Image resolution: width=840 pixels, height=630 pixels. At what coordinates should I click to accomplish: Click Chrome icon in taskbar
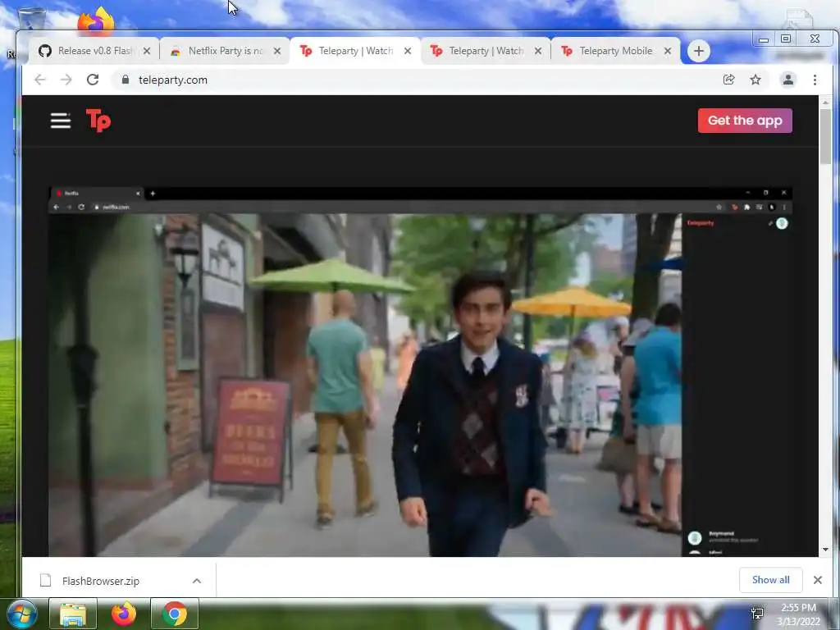[x=175, y=614]
